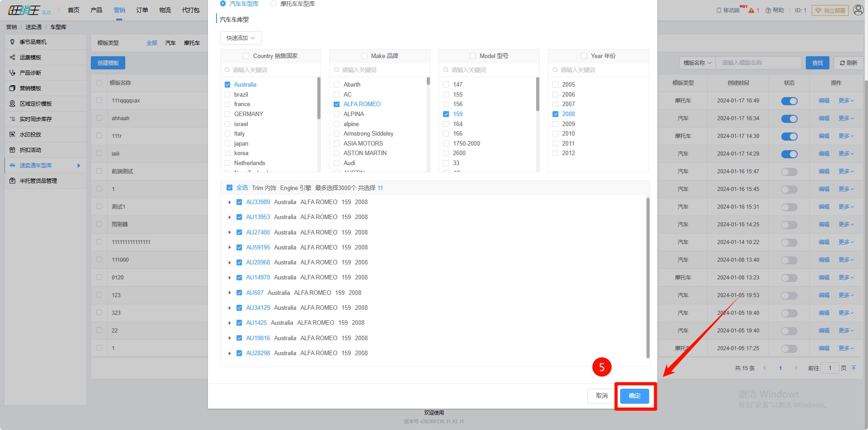This screenshot has width=868, height=430.
Task: Select the motorcycle model library radio button
Action: 273,4
